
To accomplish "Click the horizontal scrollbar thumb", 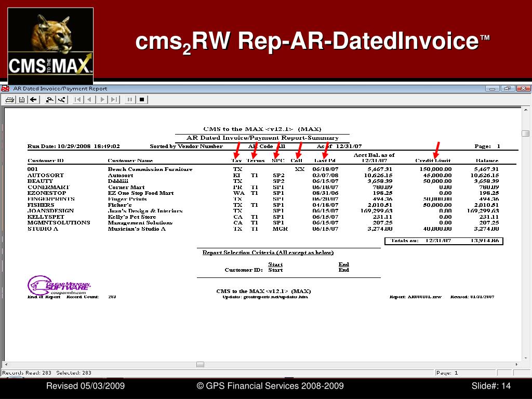I will point(200,364).
